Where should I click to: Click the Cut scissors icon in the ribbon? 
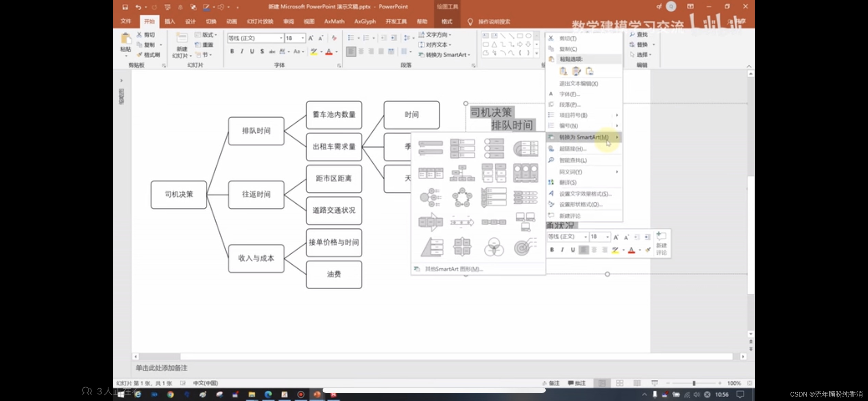(139, 35)
